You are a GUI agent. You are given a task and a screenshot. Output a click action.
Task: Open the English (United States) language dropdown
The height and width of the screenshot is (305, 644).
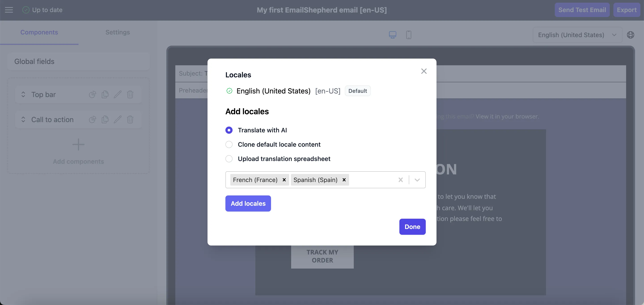[577, 35]
